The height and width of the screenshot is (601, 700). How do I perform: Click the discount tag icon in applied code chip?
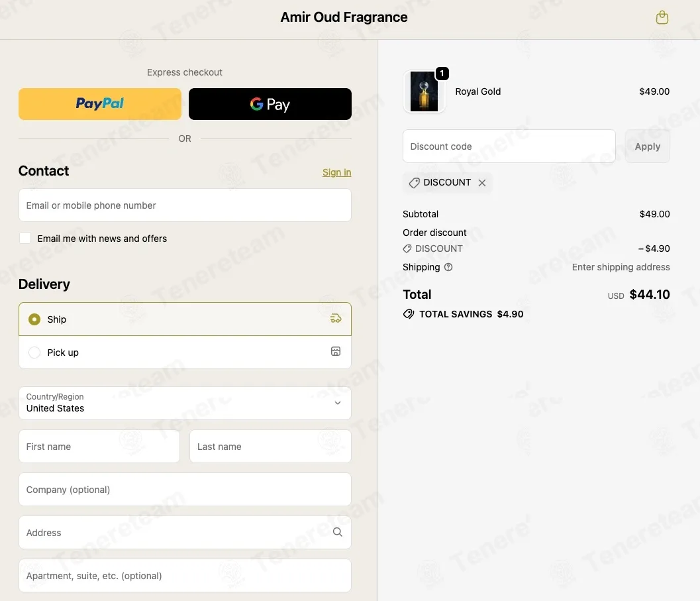click(415, 183)
